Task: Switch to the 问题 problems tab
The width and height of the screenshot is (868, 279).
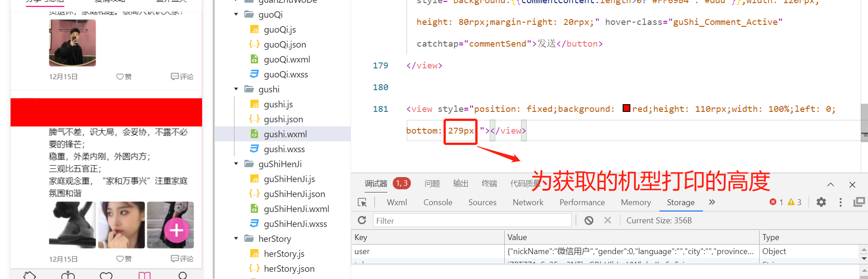Action: tap(432, 183)
